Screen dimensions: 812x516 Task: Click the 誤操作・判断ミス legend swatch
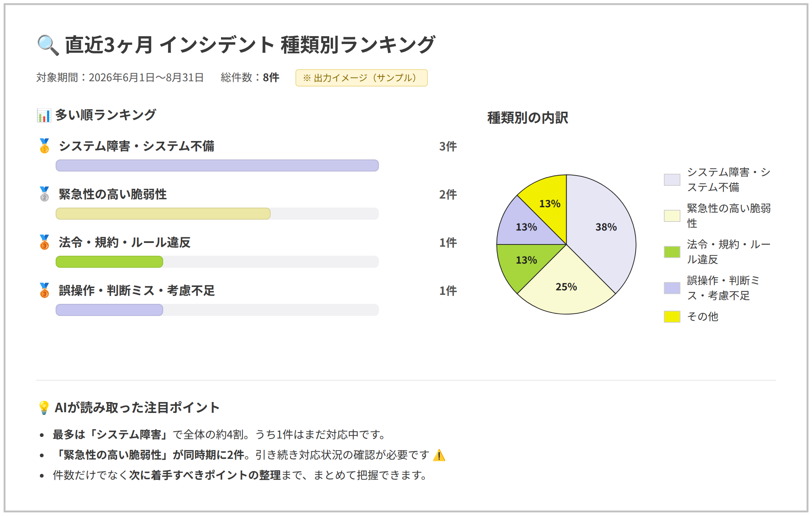coord(672,288)
